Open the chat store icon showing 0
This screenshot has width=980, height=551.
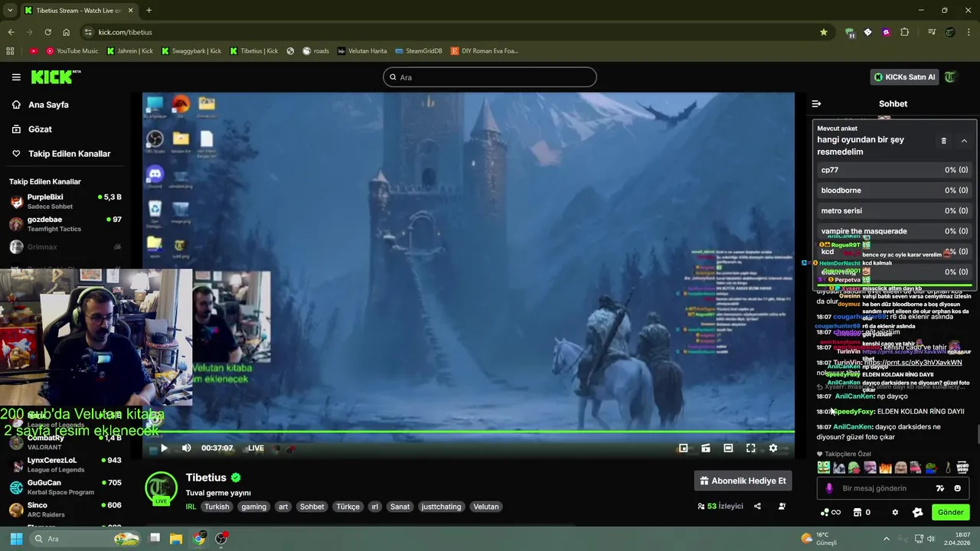(862, 512)
